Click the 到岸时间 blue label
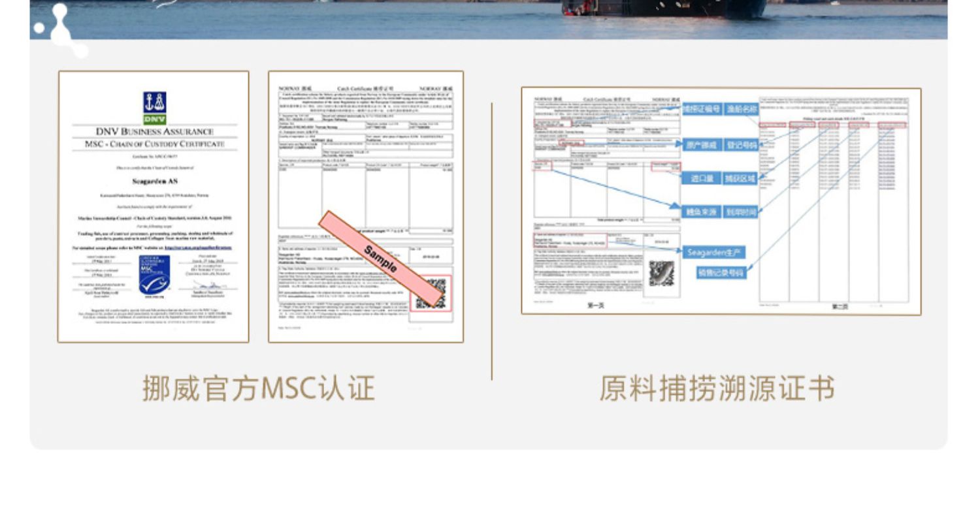 tap(742, 212)
